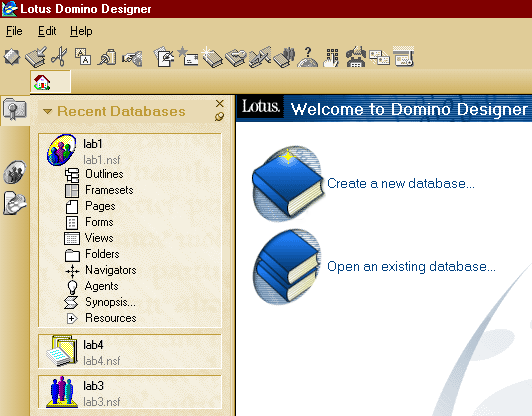Click 'Create a new database...' link

click(x=401, y=184)
